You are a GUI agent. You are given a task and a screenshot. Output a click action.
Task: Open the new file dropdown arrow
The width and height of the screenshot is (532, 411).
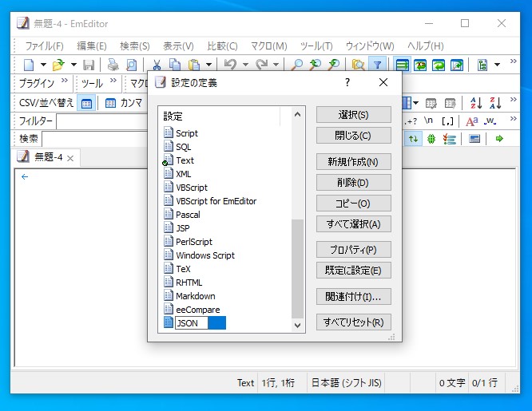(43, 65)
